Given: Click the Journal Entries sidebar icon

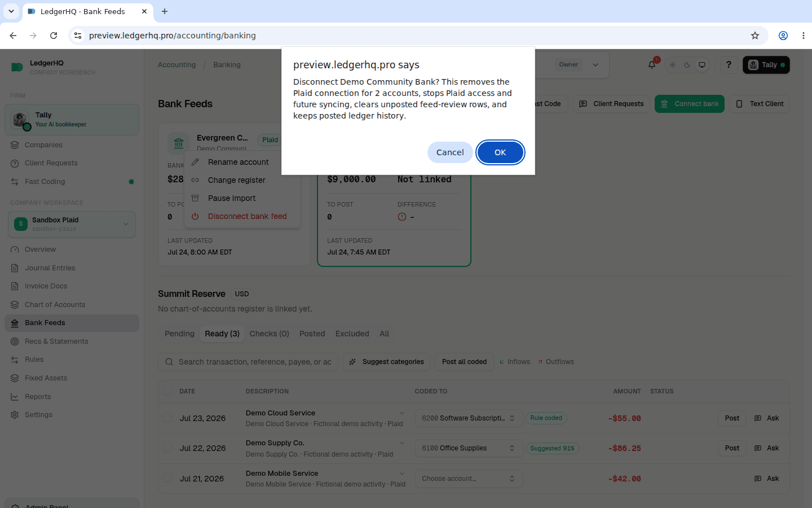Looking at the screenshot, I should click(15, 268).
